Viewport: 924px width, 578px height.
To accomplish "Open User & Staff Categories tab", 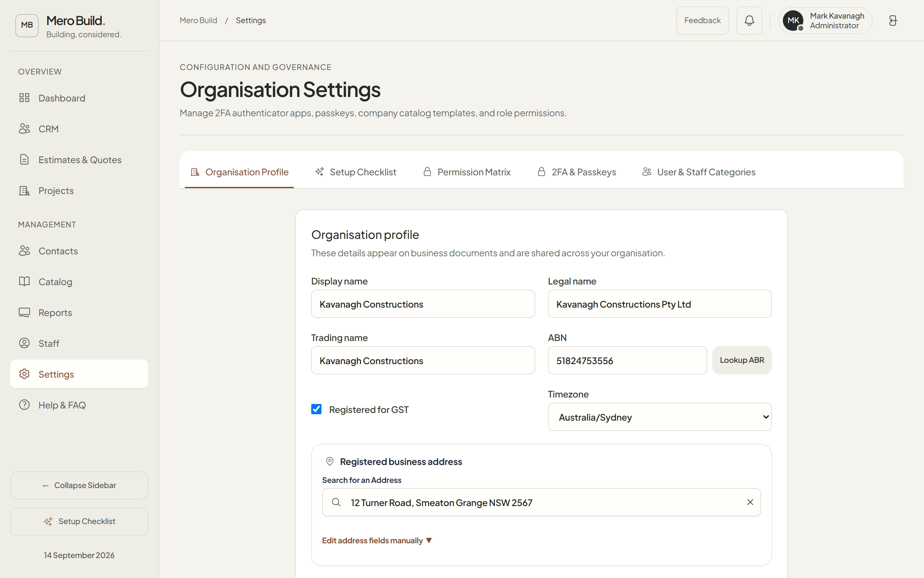I will tap(699, 172).
